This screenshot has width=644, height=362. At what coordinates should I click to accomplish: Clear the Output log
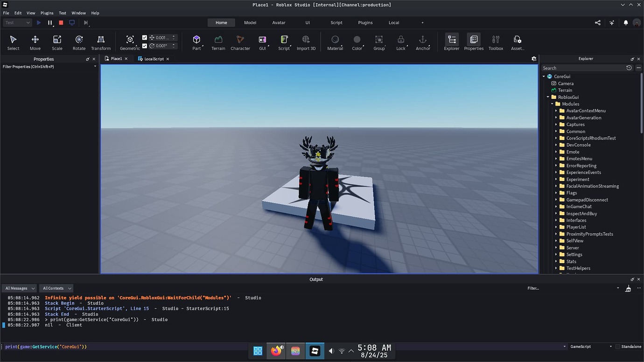click(x=628, y=288)
